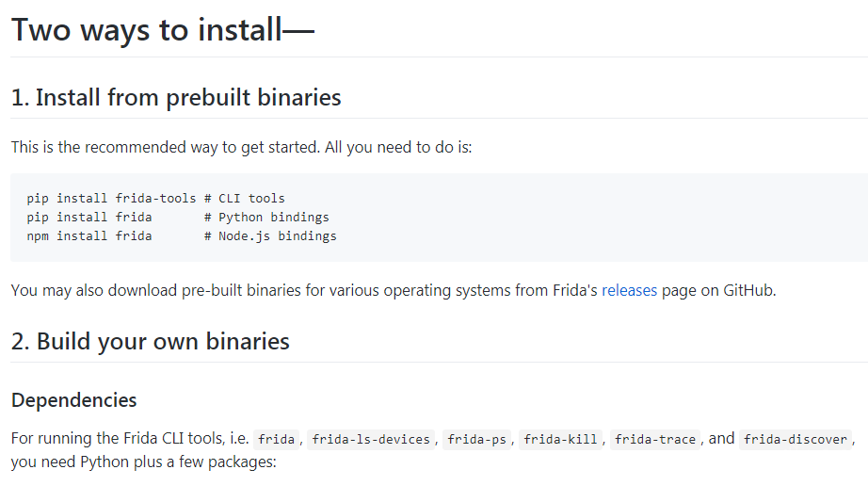This screenshot has height=486, width=868.
Task: Click the word GitHub in the download sentence
Action: coord(748,290)
